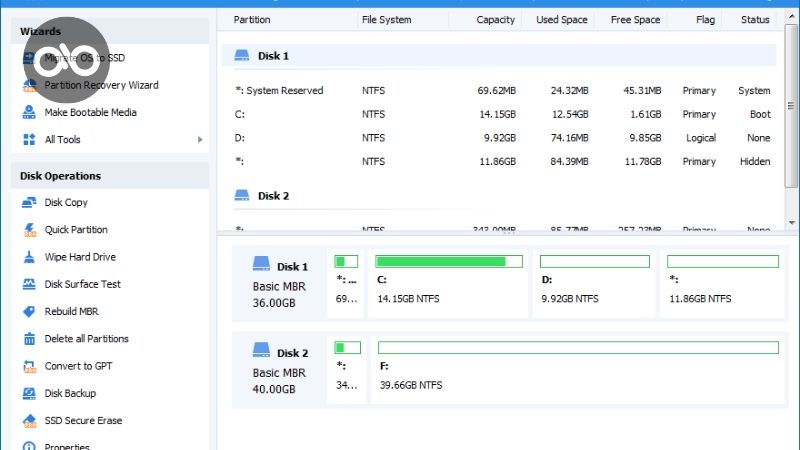The width and height of the screenshot is (800, 450).
Task: Click partition list scroll up arrow
Action: tap(791, 16)
